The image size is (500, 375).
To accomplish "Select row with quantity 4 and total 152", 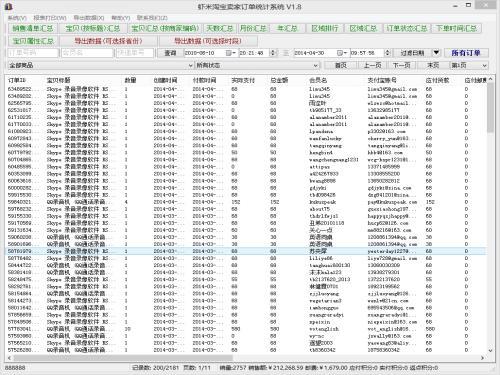I will point(246,202).
